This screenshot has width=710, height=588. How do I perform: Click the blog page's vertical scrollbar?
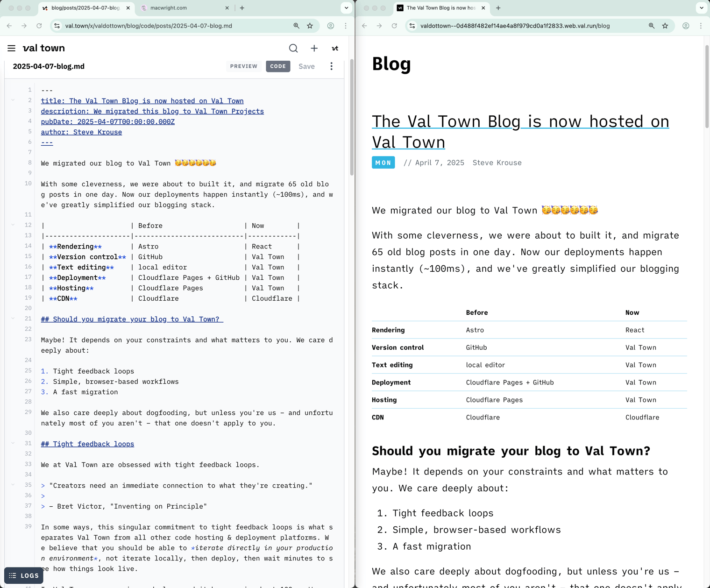coord(707,86)
